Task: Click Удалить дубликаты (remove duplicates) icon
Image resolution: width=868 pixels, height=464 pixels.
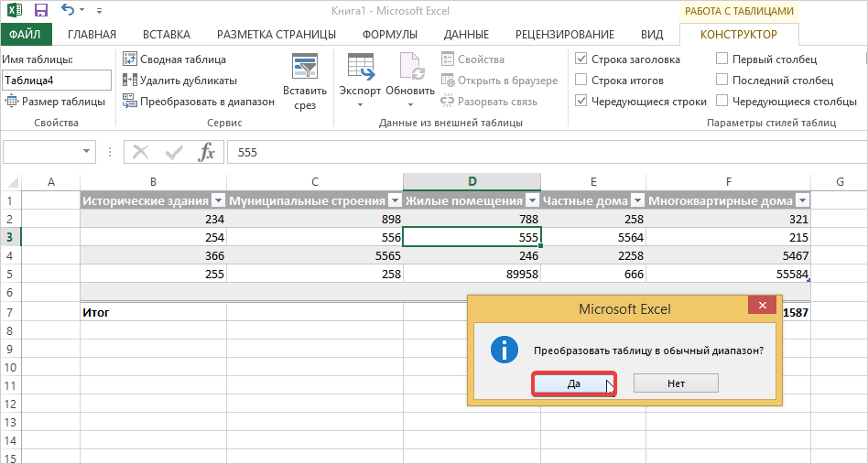Action: (130, 81)
